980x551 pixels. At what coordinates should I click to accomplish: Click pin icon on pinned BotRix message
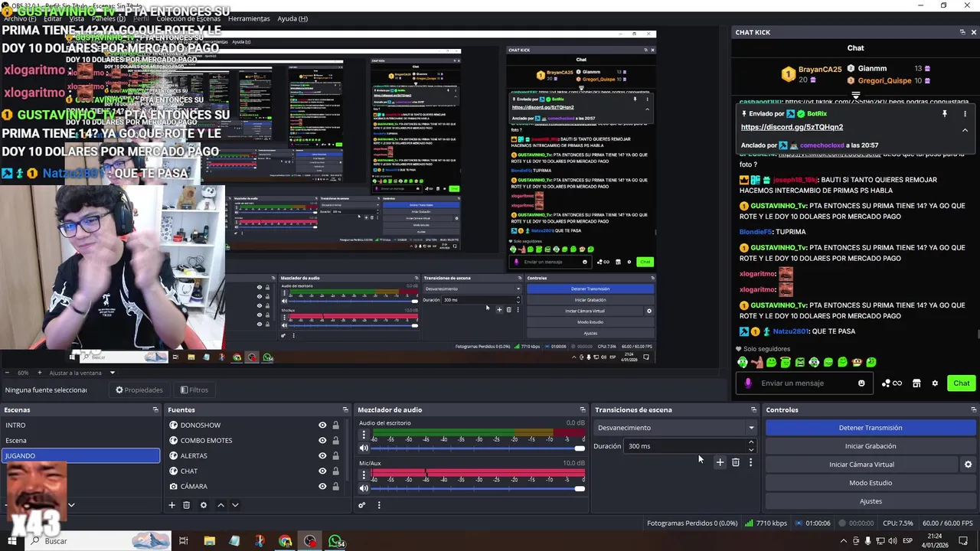[x=945, y=113]
